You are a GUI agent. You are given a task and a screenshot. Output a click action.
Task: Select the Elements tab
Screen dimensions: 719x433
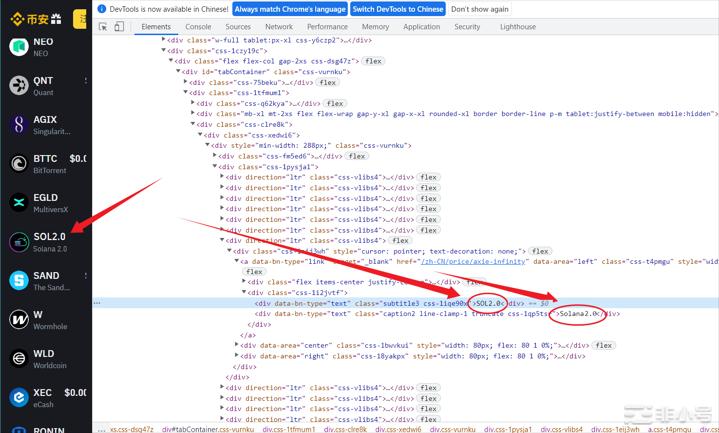(x=156, y=27)
